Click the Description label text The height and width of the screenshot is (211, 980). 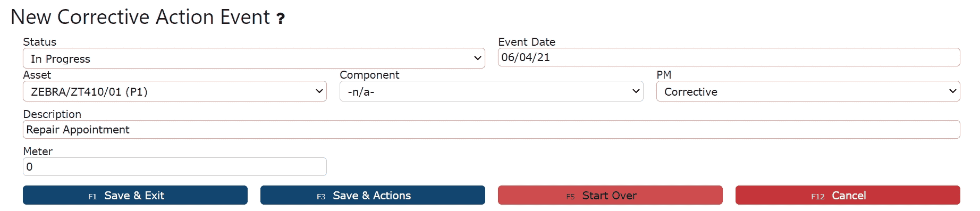(x=52, y=114)
